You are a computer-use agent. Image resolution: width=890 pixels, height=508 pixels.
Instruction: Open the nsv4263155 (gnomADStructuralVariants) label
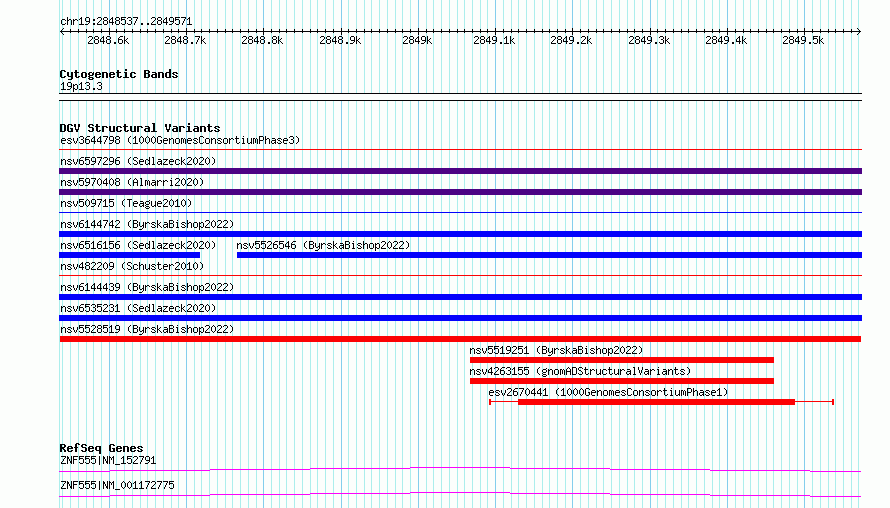[580, 371]
